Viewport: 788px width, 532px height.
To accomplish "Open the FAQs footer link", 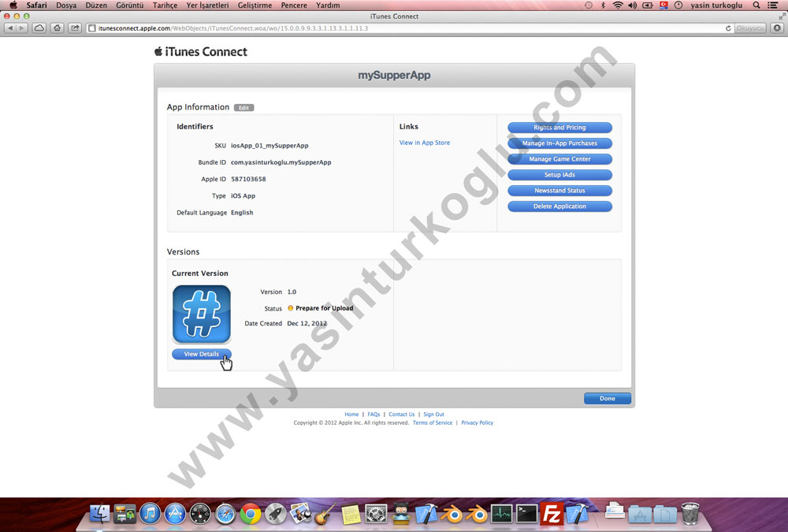I will [374, 415].
